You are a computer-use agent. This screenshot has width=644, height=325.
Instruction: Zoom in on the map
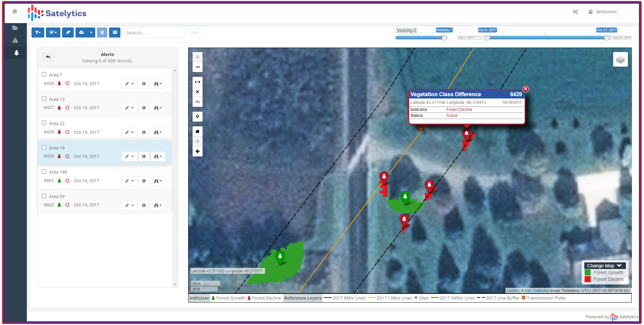198,57
